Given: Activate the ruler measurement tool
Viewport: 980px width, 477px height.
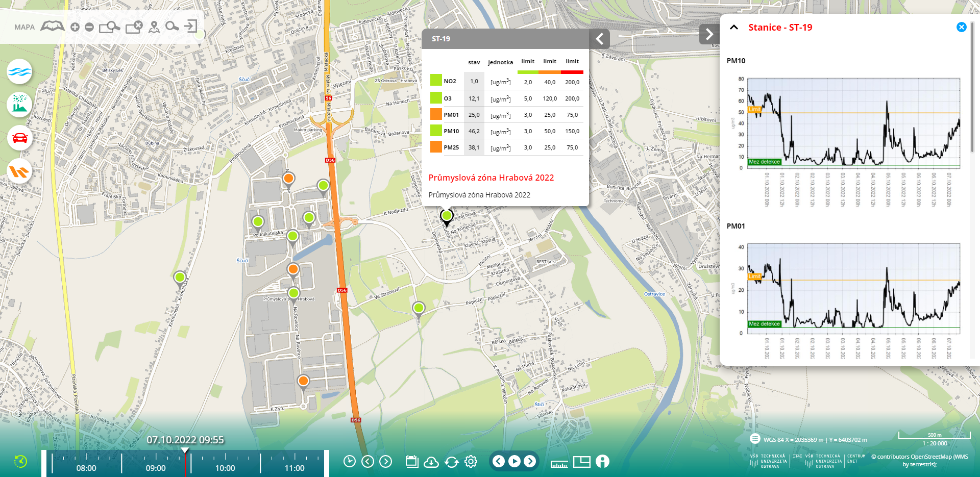Looking at the screenshot, I should pyautogui.click(x=559, y=463).
